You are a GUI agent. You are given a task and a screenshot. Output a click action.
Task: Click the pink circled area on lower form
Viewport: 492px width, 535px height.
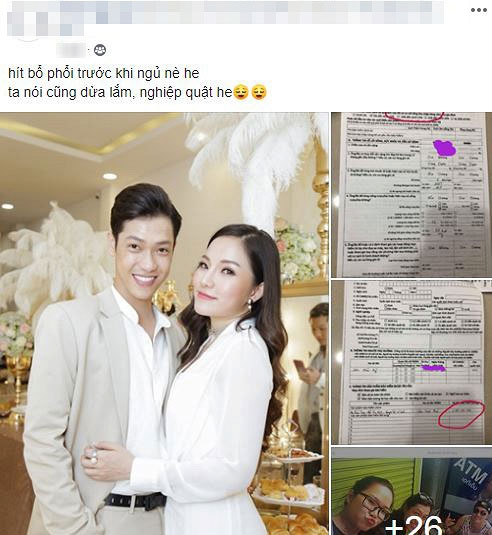click(461, 414)
